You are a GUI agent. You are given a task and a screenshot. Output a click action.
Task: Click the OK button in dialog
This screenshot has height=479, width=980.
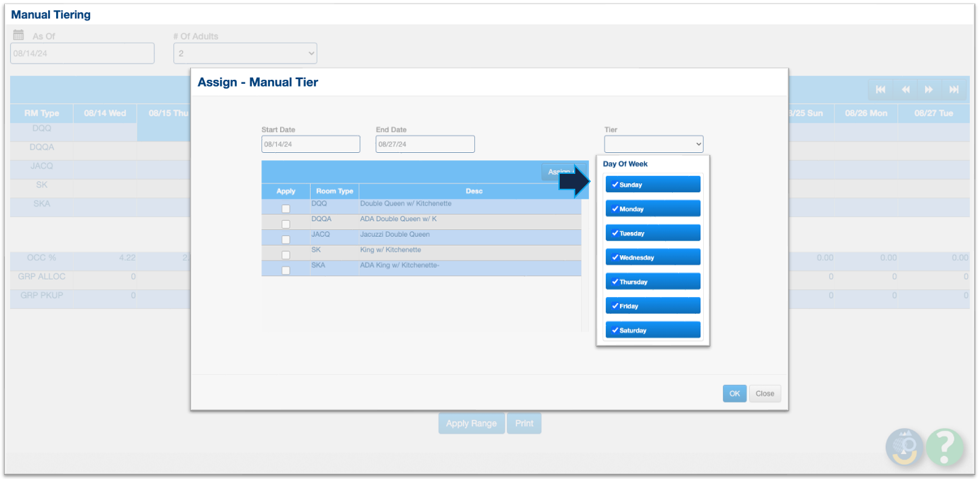click(x=734, y=394)
